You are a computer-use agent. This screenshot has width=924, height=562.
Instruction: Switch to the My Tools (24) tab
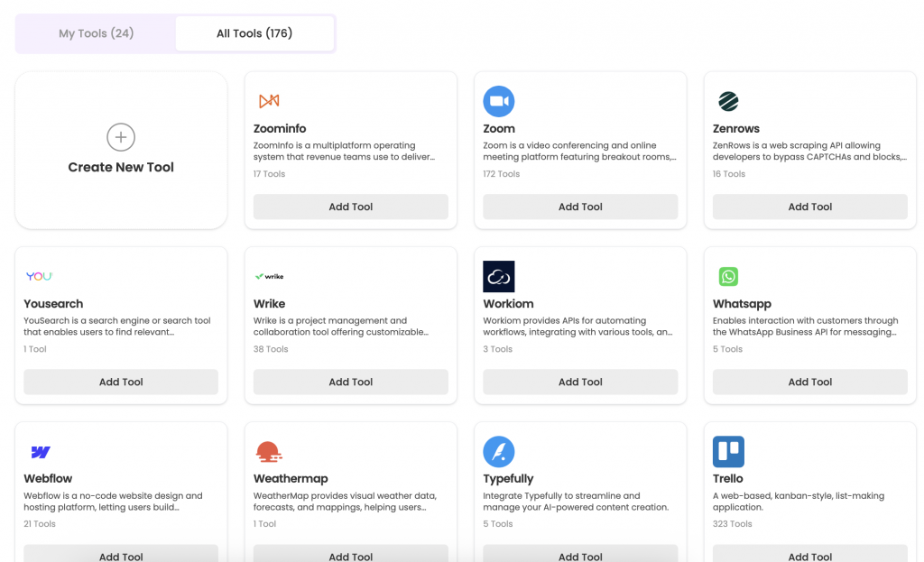coord(96,33)
